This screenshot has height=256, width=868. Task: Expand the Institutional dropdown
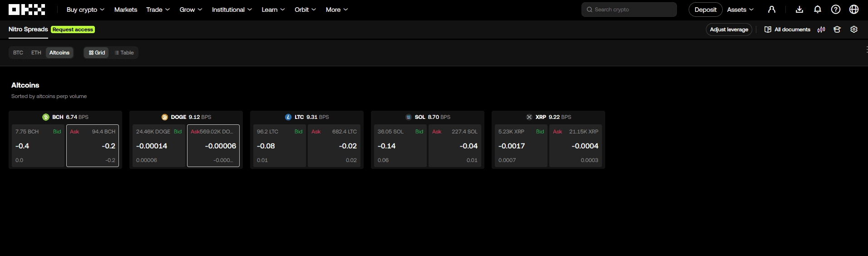pos(232,10)
